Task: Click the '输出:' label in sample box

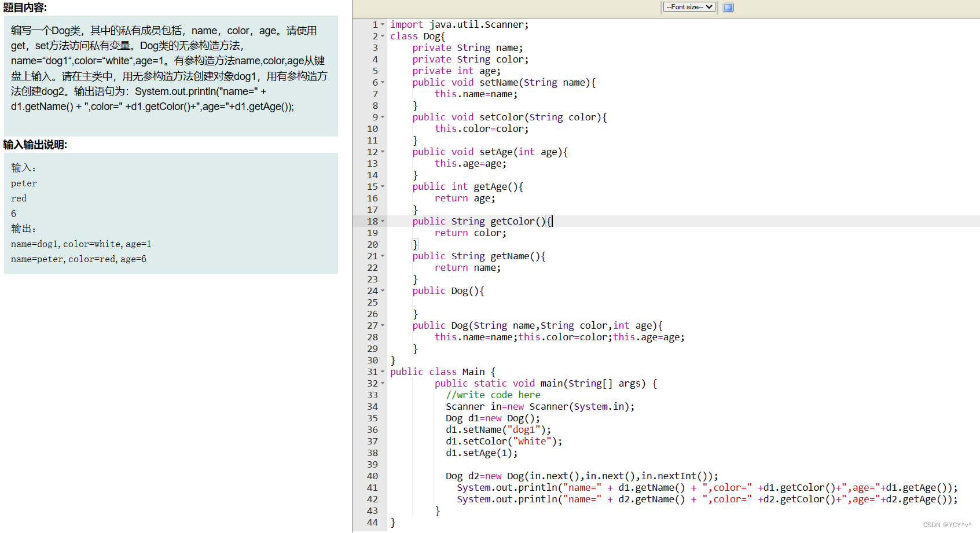Action: tap(24, 229)
